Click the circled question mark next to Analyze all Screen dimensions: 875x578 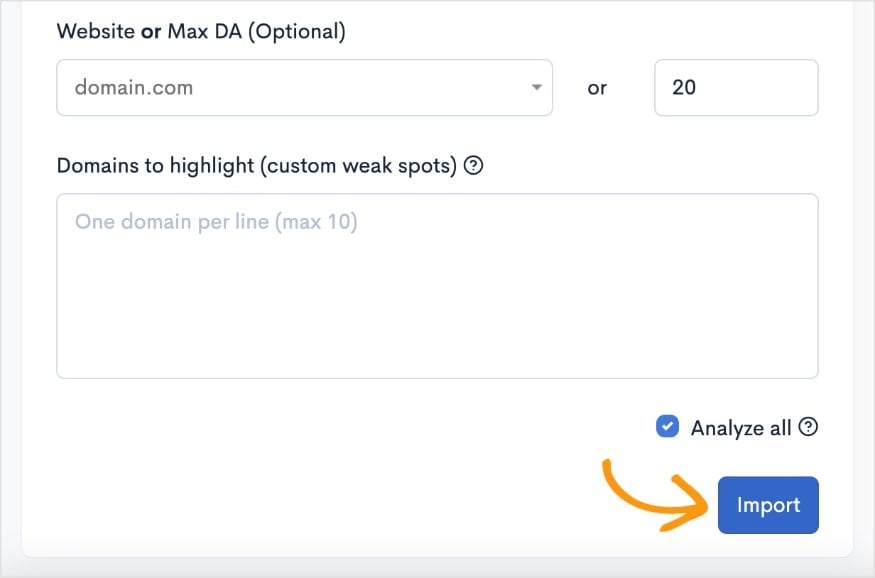[809, 427]
